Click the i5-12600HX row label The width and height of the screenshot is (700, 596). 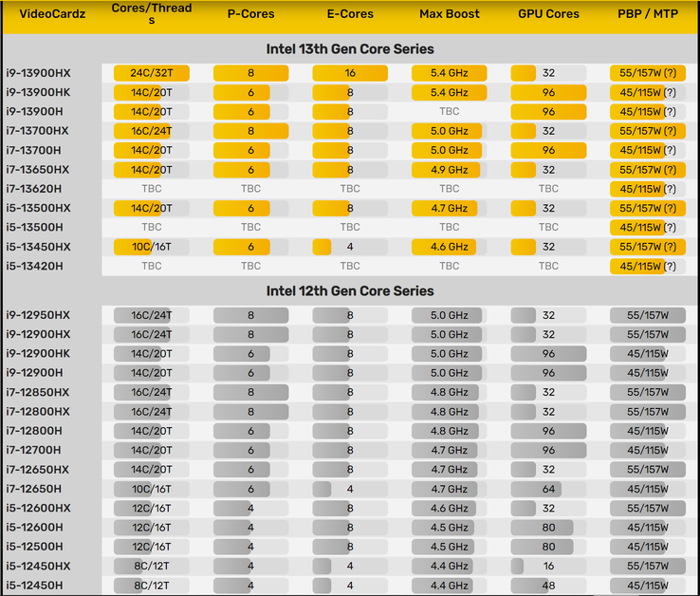click(38, 508)
